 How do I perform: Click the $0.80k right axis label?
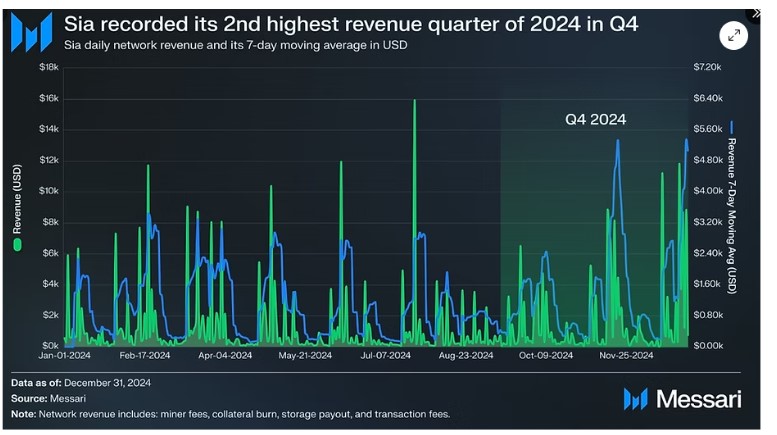coord(707,315)
